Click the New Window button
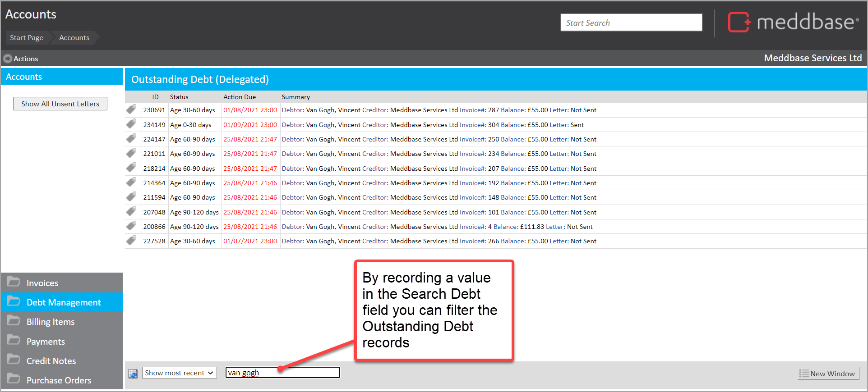 pyautogui.click(x=828, y=374)
